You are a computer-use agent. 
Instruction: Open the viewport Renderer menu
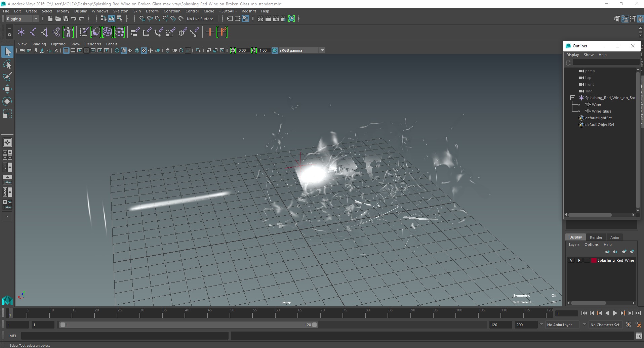[93, 44]
